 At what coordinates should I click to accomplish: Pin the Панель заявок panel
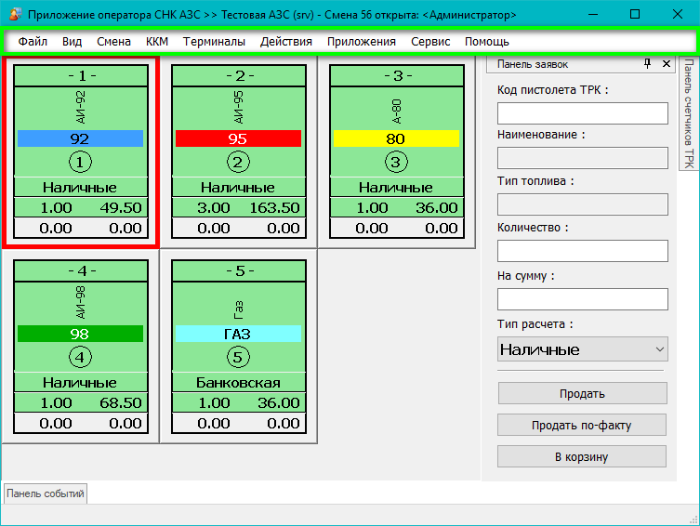(x=648, y=64)
